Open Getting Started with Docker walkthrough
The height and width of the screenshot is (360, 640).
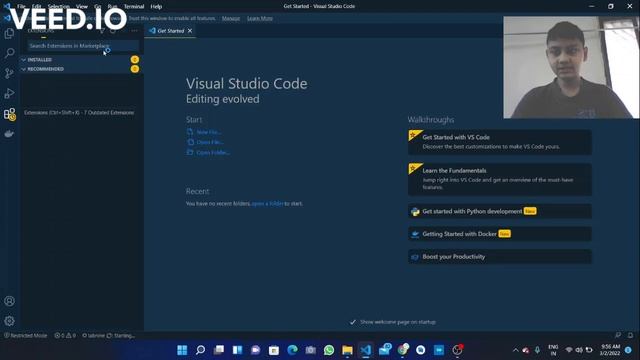tap(500, 234)
